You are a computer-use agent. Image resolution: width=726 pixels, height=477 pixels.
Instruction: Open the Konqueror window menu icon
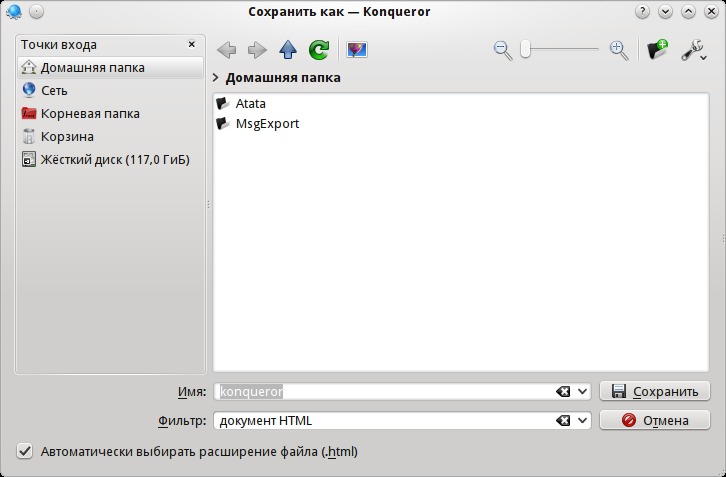point(14,12)
